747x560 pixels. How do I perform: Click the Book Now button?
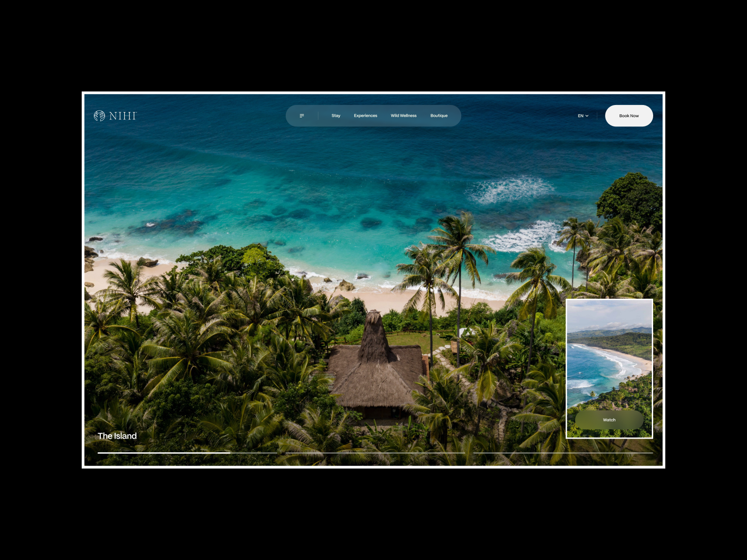coord(629,115)
